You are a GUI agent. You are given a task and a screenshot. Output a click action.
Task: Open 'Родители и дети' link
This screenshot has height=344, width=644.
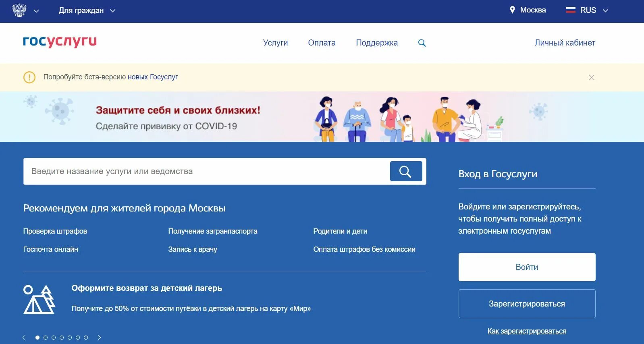click(x=340, y=231)
